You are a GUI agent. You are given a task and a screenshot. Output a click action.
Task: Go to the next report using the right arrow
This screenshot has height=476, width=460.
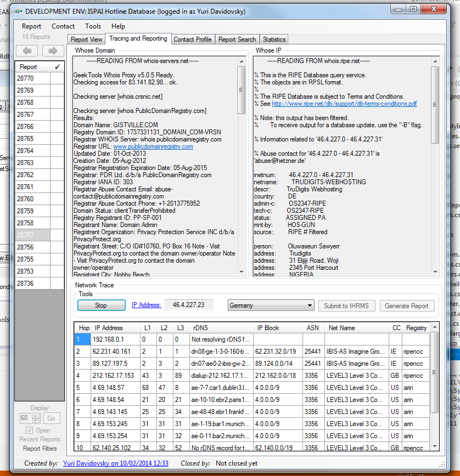point(53,50)
